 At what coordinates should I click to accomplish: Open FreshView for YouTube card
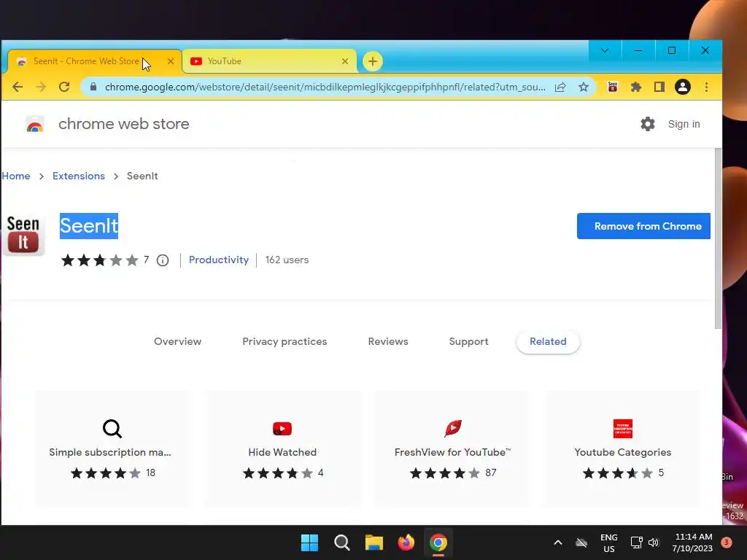452,449
